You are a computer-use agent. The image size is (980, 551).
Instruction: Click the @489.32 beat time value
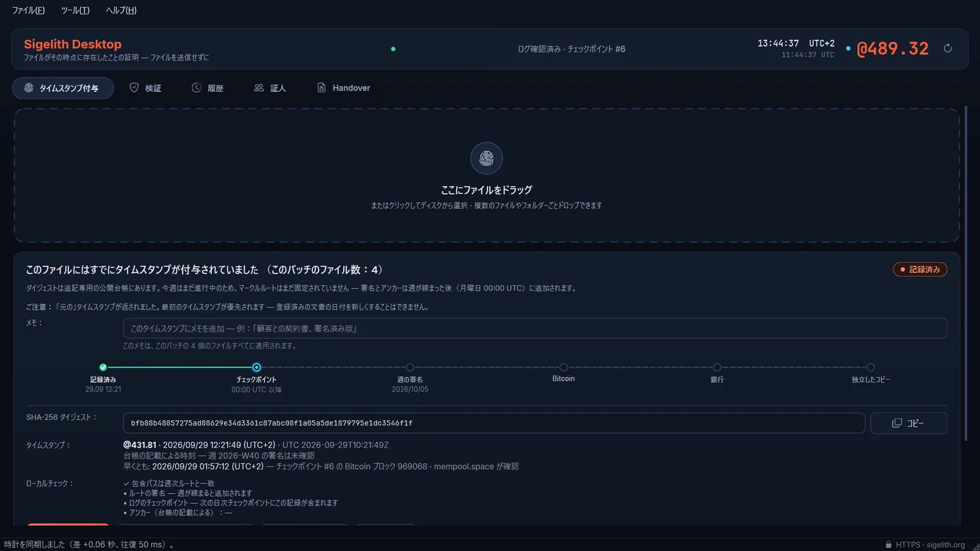[x=892, y=48]
